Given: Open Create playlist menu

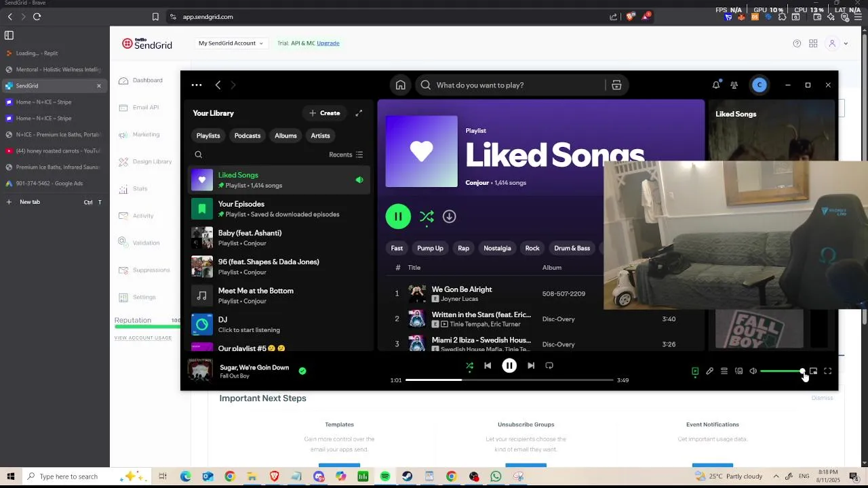Looking at the screenshot, I should point(325,113).
